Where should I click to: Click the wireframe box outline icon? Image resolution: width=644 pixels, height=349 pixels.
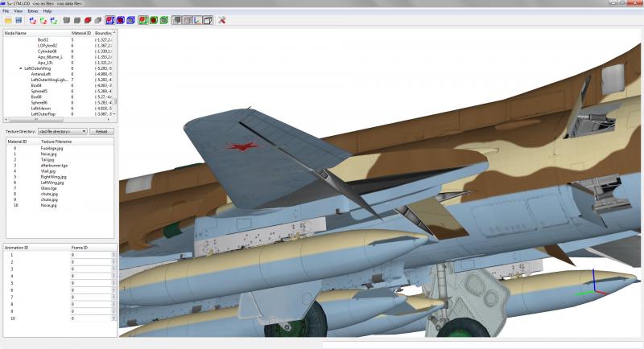(x=208, y=20)
